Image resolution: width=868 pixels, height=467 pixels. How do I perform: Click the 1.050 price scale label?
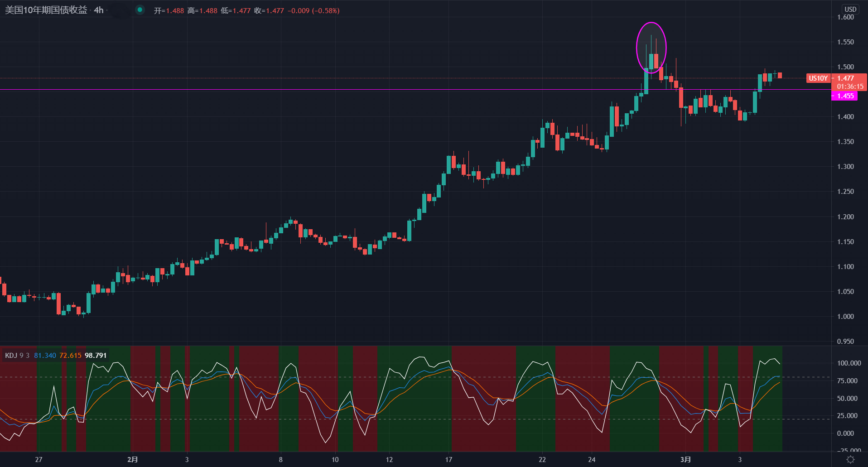coord(845,292)
